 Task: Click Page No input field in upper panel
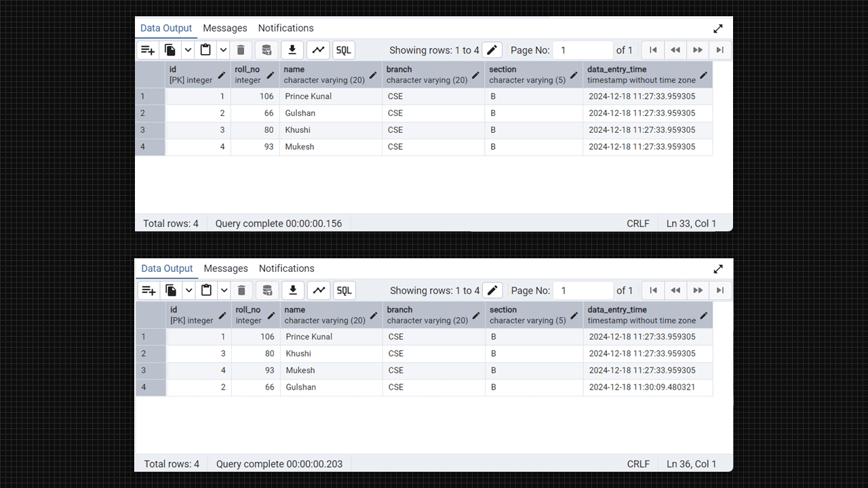583,50
